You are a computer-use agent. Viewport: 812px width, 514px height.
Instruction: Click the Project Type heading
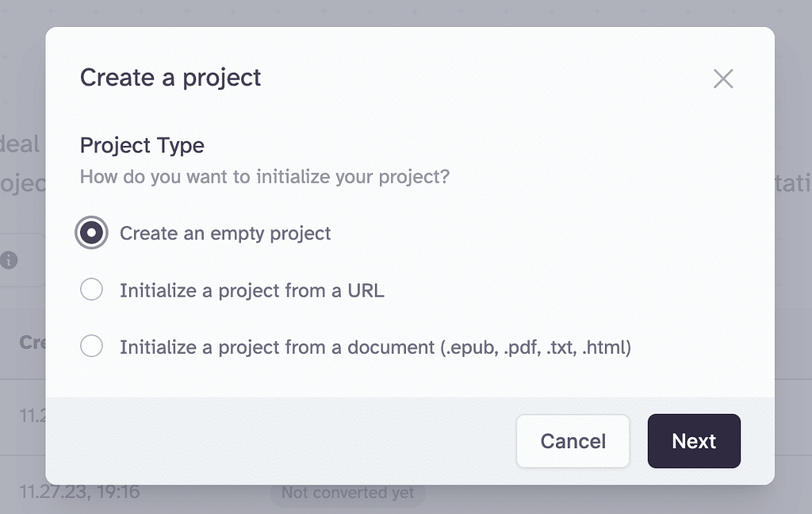142,146
